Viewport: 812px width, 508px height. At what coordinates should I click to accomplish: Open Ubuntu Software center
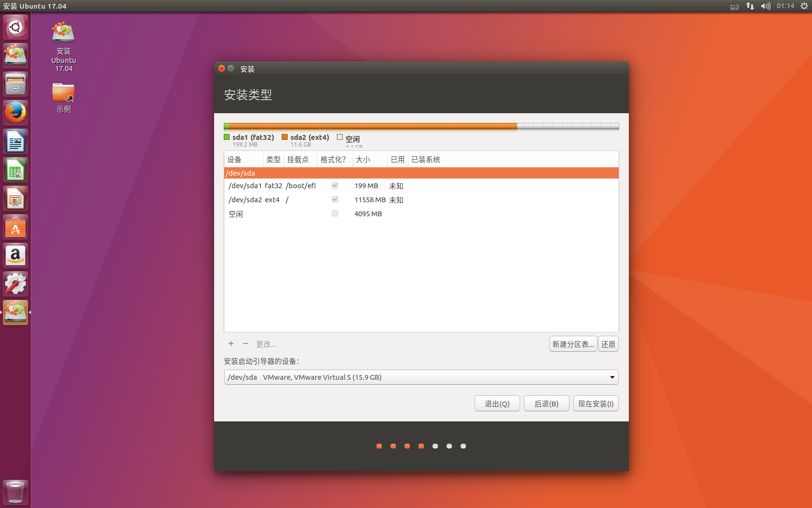pos(15,227)
